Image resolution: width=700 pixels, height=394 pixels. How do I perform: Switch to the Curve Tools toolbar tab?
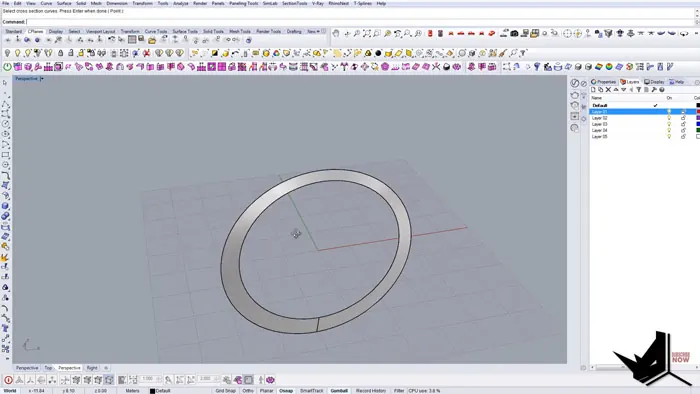point(156,31)
